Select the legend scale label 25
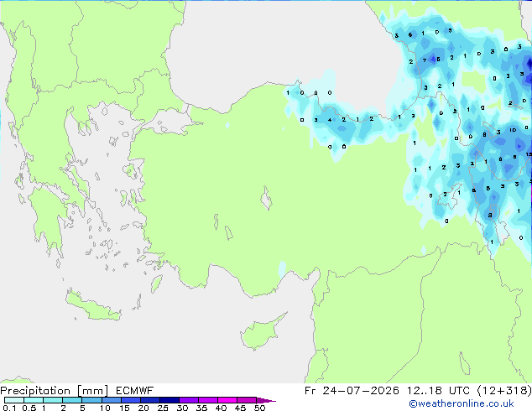 coord(163,408)
